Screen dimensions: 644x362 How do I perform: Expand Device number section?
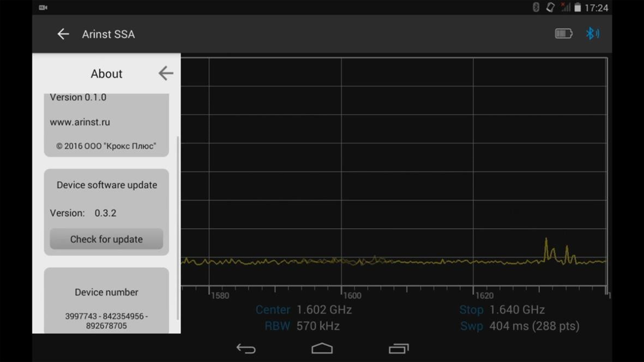pyautogui.click(x=106, y=292)
